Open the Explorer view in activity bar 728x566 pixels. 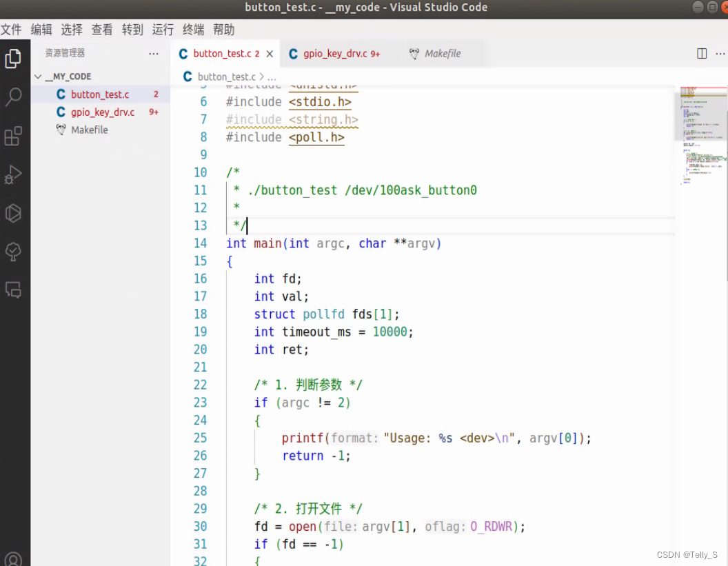point(13,59)
